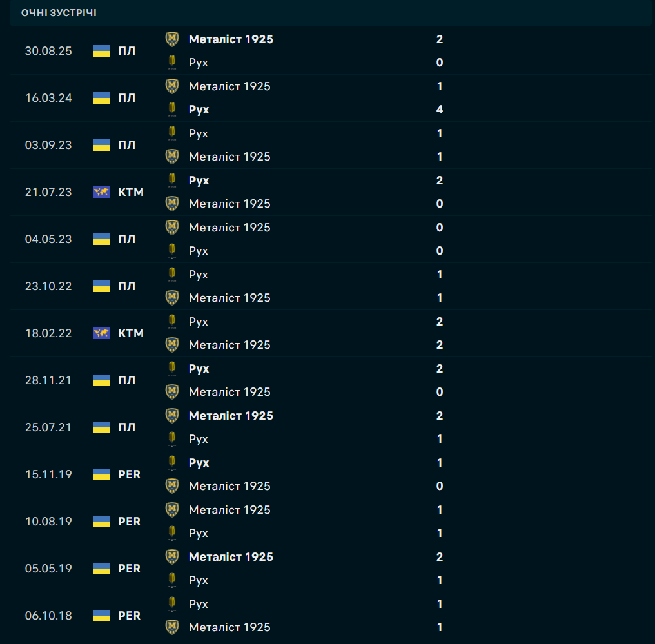The width and height of the screenshot is (655, 644).
Task: Click Rukh crest in 16.03.24 match
Action: 171,110
